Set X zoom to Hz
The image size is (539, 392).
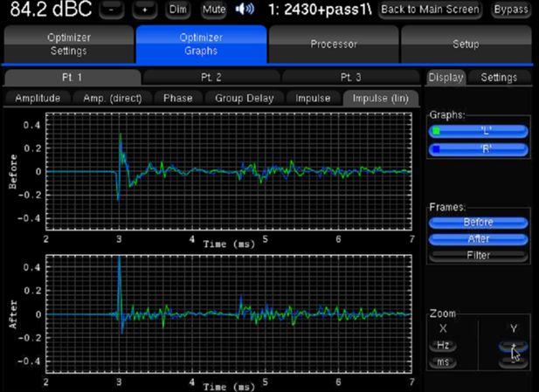tap(442, 346)
